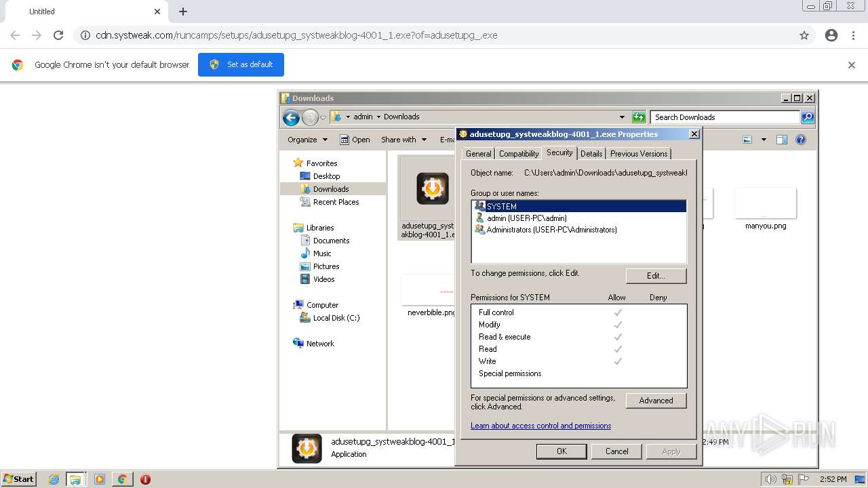Screen dimensions: 868x488
Task: Open the Start menu
Action: (x=18, y=479)
